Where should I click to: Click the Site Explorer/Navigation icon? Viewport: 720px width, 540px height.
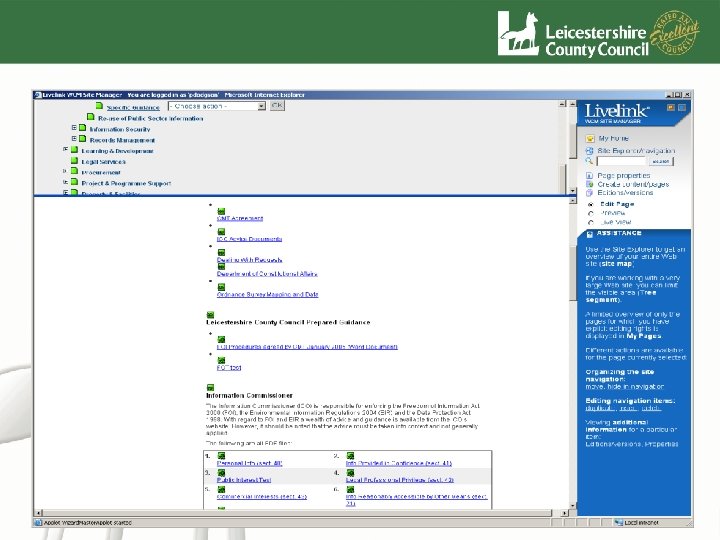[590, 151]
